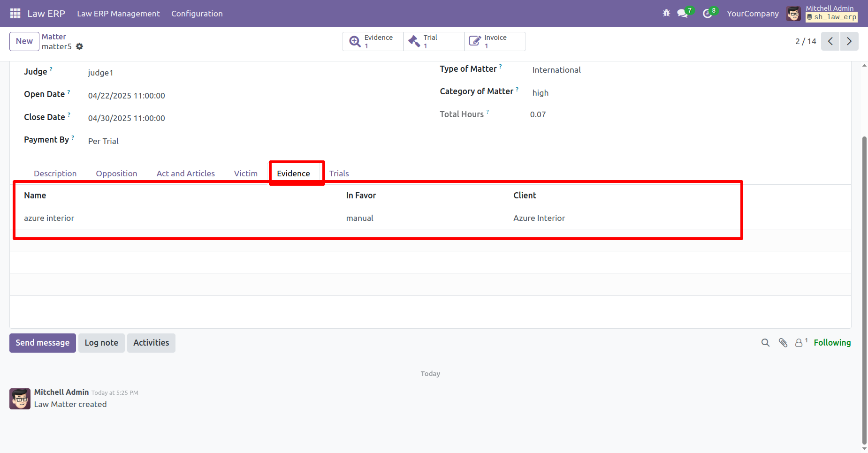
Task: Click the Following button
Action: pyautogui.click(x=832, y=343)
